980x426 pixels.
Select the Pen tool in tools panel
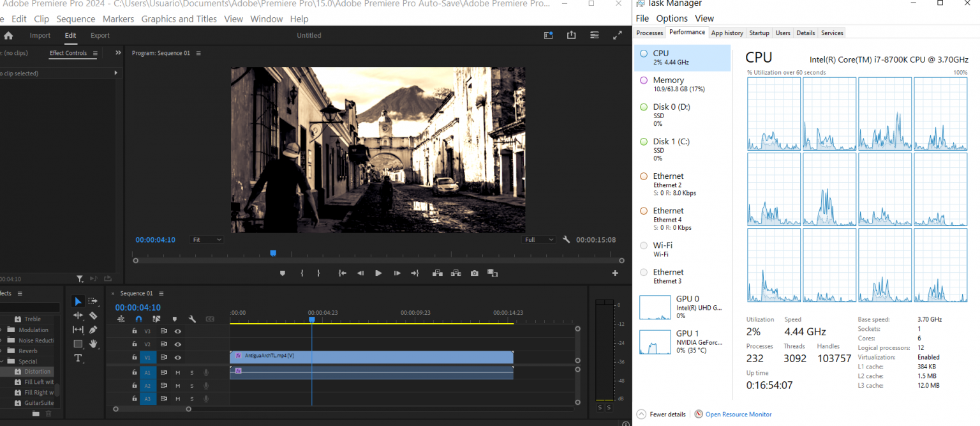[93, 330]
